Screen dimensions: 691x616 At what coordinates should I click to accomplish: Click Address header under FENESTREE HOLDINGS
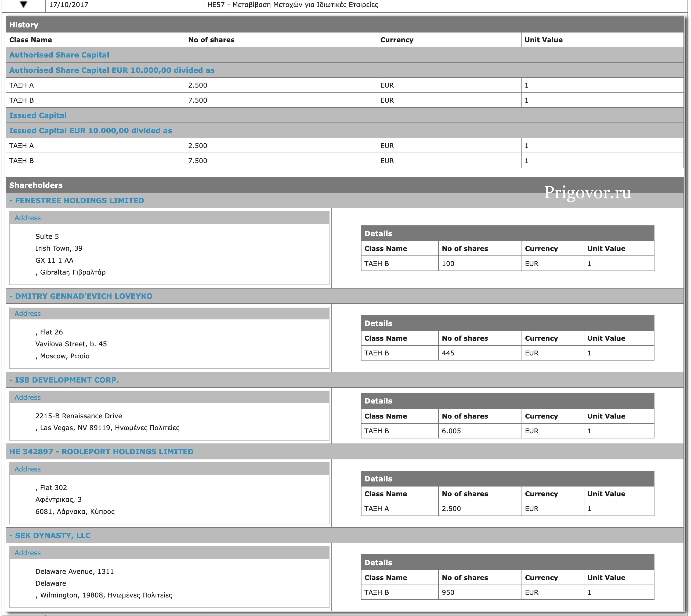[27, 218]
